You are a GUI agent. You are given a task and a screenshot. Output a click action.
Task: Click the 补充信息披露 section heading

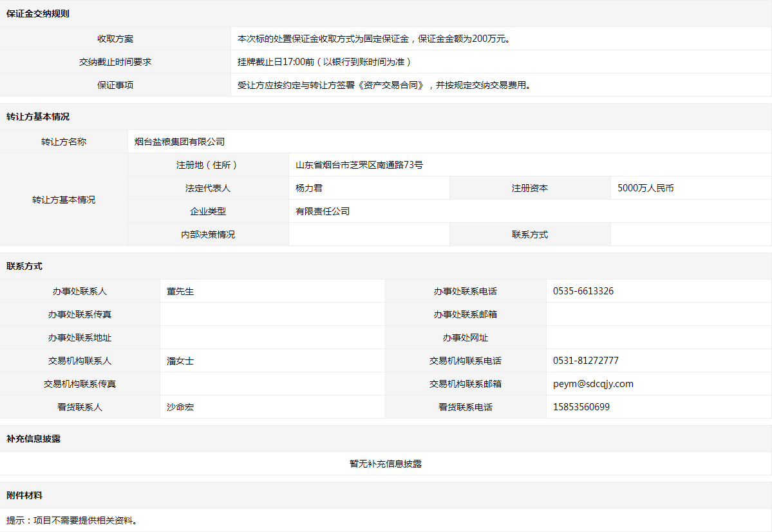(x=33, y=439)
